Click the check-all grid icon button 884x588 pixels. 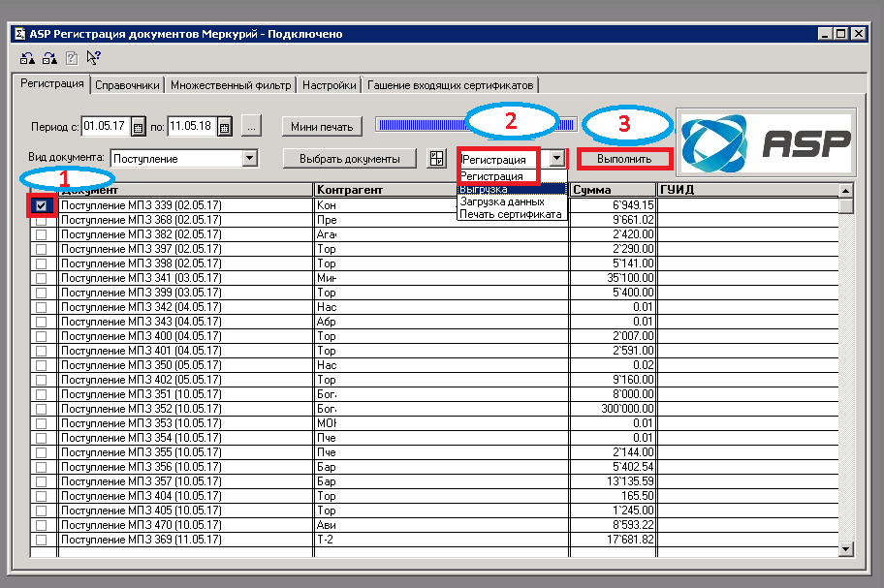point(437,159)
